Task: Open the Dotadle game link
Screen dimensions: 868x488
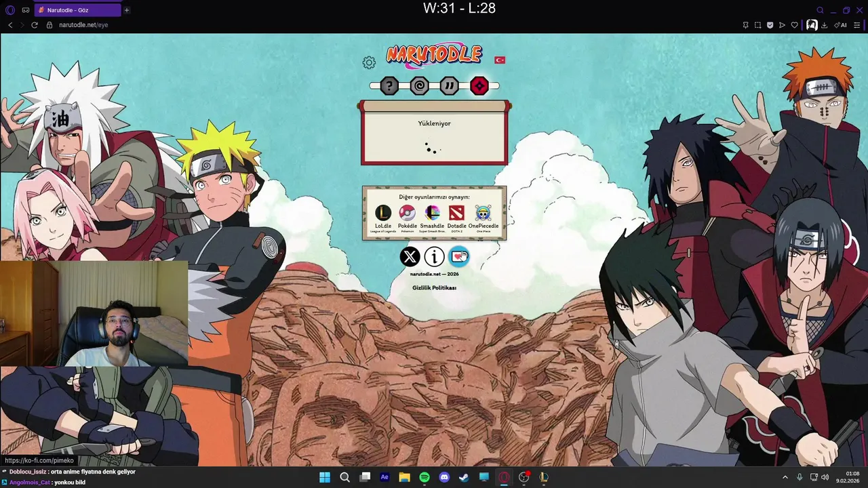Action: click(x=456, y=218)
